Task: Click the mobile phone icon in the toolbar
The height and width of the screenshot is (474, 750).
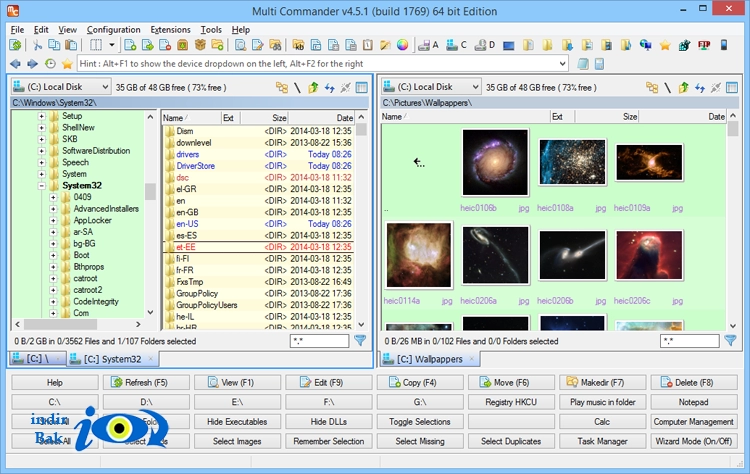Action: tap(724, 45)
